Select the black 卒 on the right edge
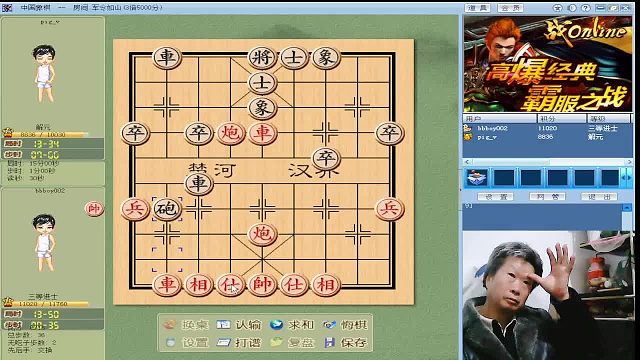Screen dimensions: 640x360 coord(389,133)
